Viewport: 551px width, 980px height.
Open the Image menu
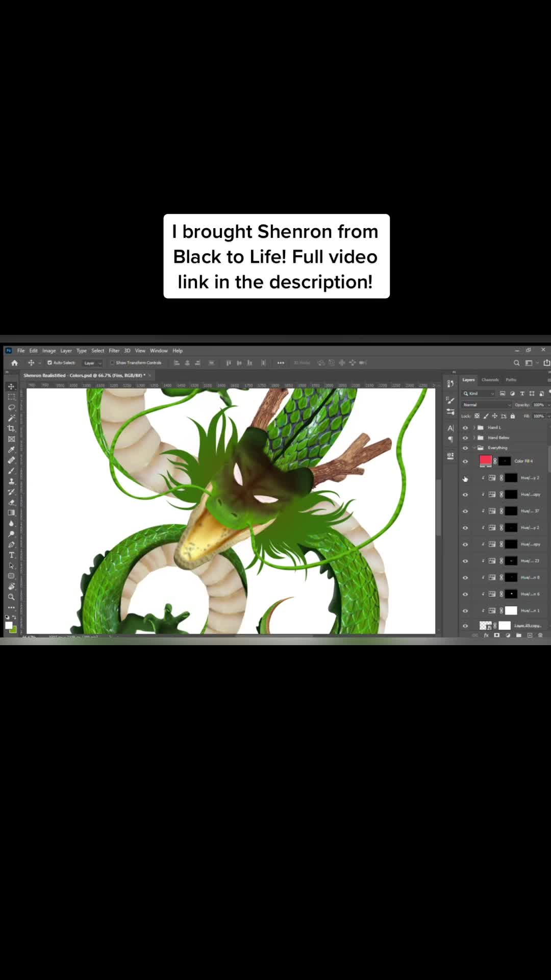49,351
